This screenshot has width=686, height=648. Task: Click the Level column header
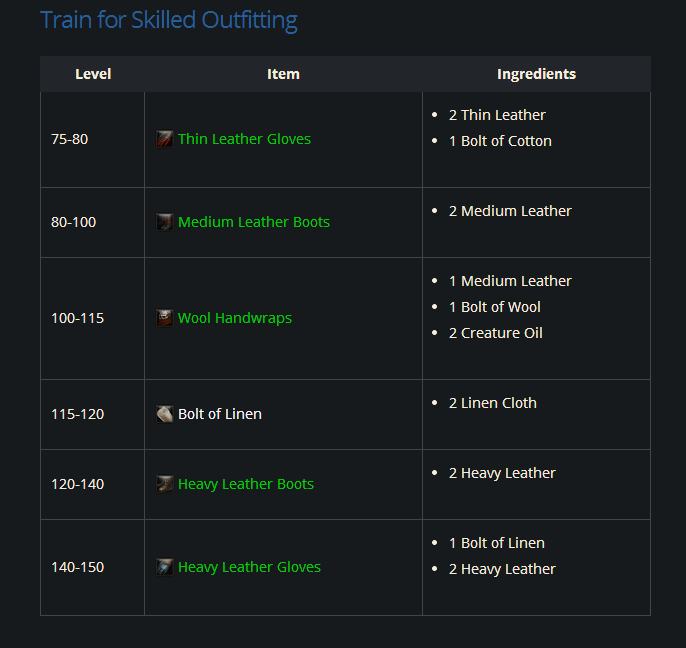tap(93, 74)
